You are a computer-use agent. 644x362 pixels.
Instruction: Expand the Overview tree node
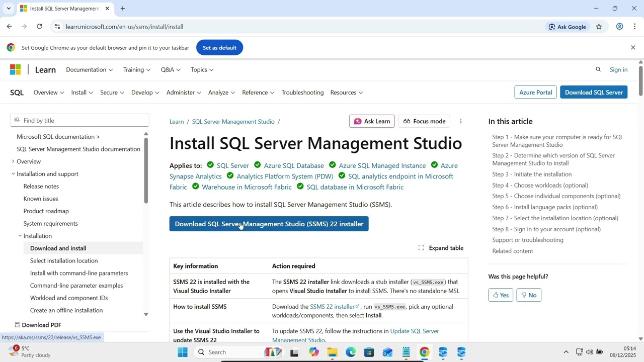click(13, 161)
